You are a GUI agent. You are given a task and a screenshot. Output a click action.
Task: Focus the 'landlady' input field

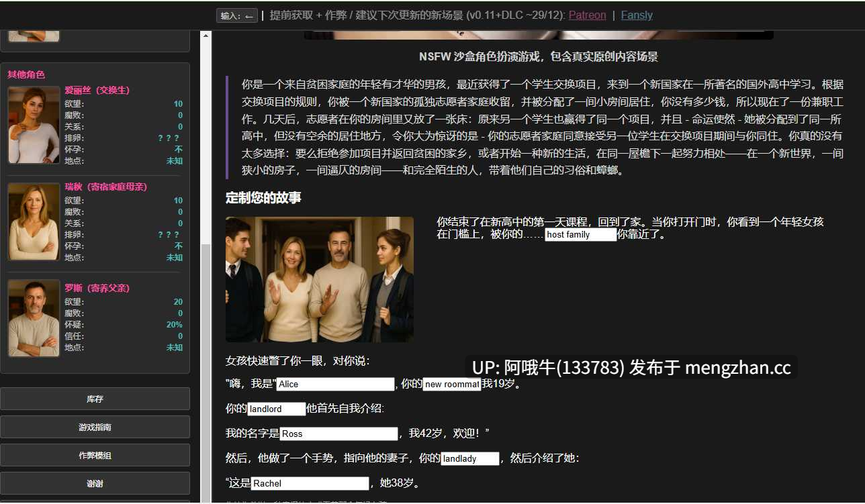point(470,458)
